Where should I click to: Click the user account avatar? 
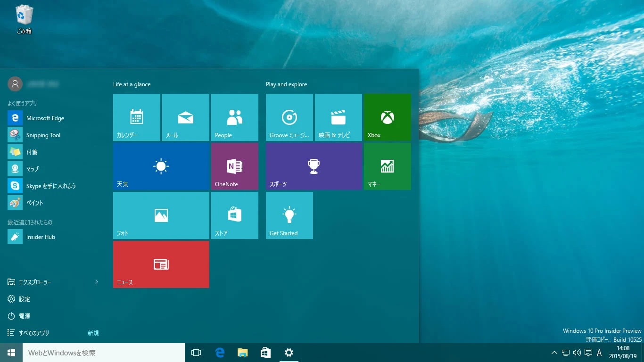[x=15, y=84]
